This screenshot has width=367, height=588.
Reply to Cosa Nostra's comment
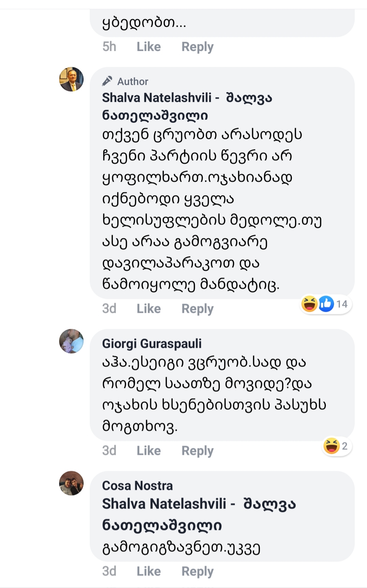197,571
